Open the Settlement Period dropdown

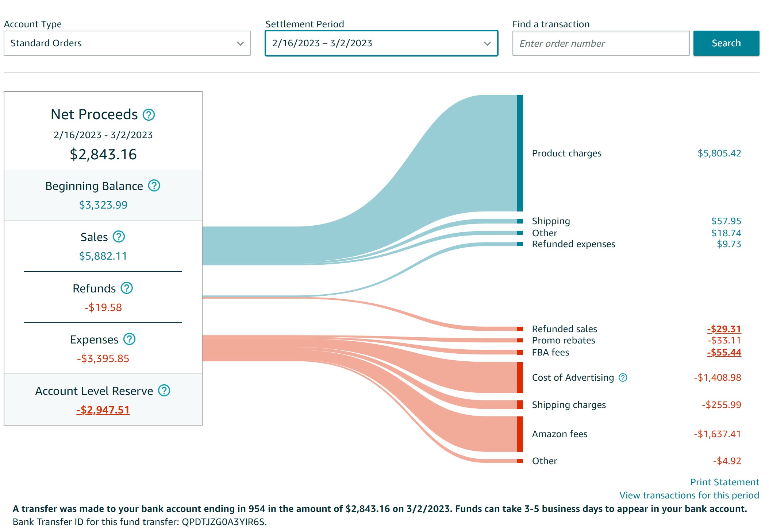click(x=381, y=43)
